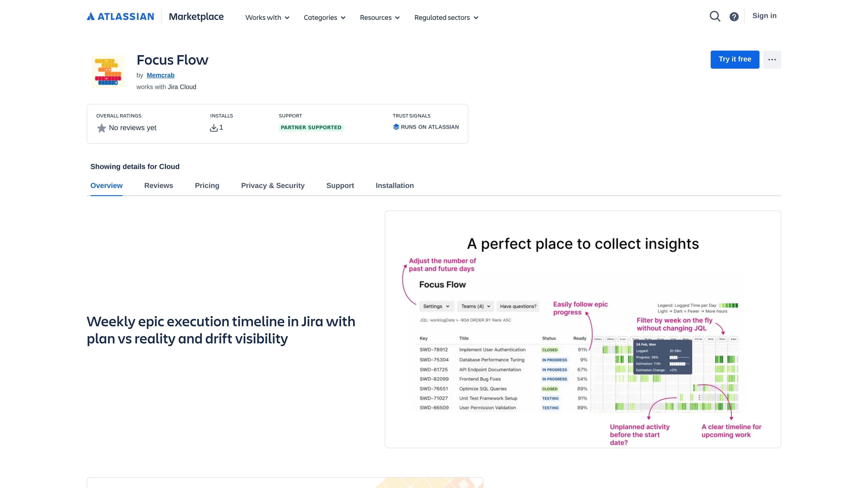
Task: Click the 'Weekly epic execution timeline' headline
Action: (221, 330)
